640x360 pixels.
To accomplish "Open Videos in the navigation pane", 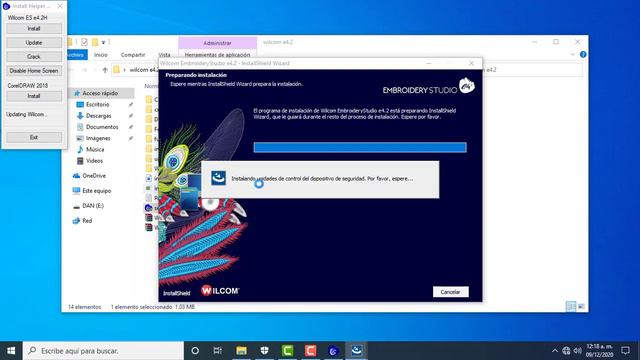I will pos(94,161).
